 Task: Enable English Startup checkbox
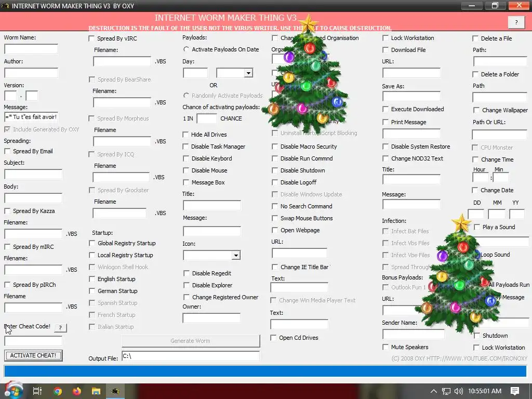pyautogui.click(x=92, y=279)
